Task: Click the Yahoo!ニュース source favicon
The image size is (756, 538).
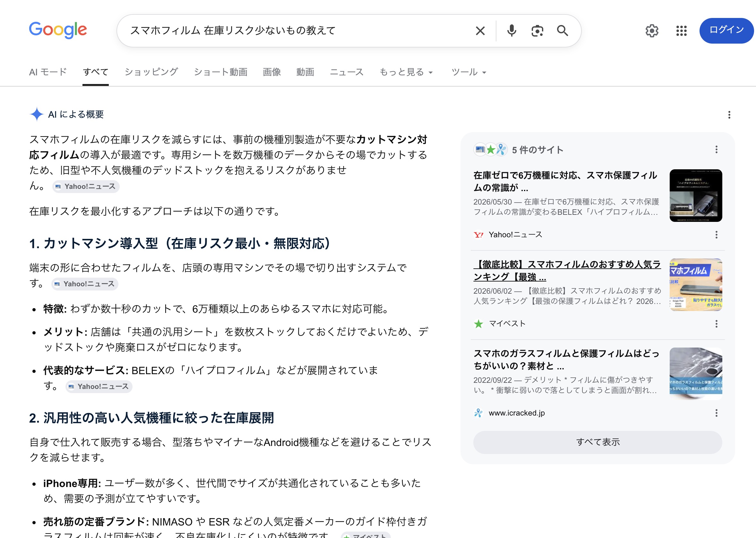Action: (478, 235)
